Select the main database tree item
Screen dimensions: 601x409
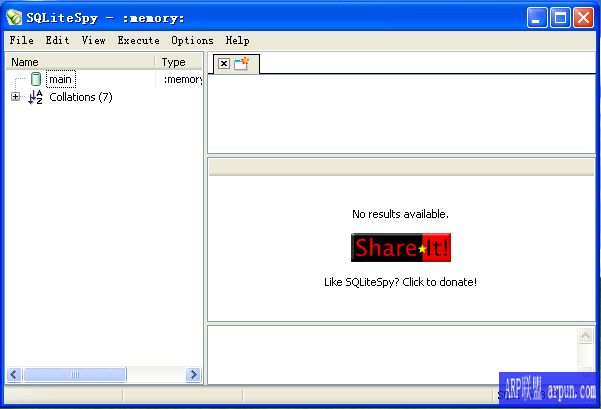(x=61, y=79)
